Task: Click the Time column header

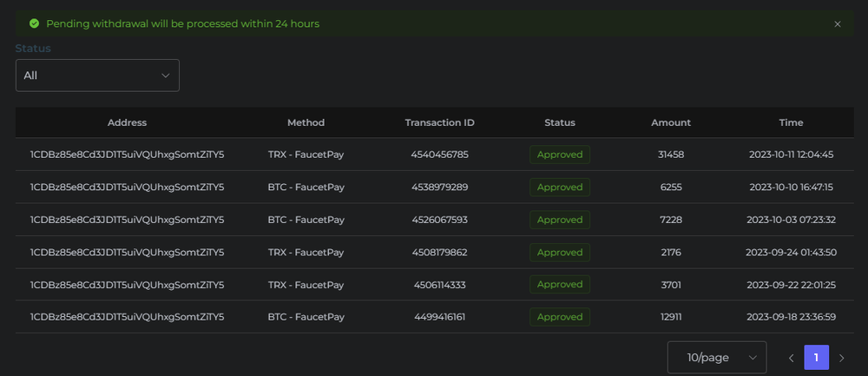Action: click(791, 122)
